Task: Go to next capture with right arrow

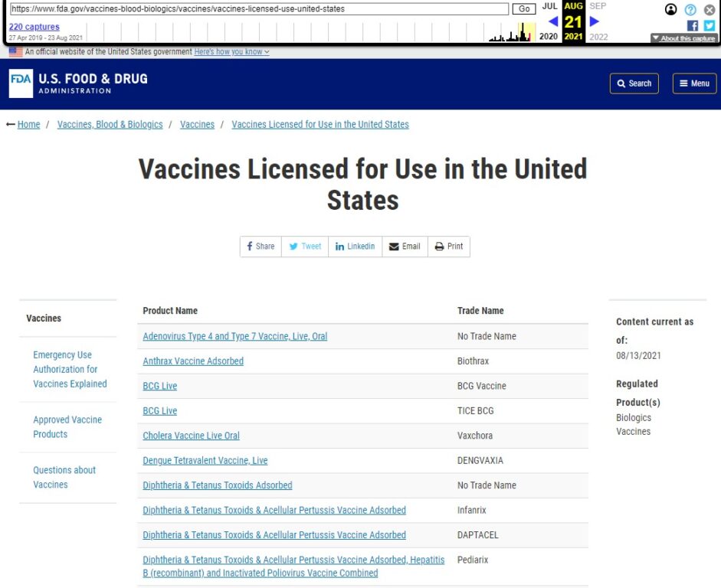Action: 594,21
